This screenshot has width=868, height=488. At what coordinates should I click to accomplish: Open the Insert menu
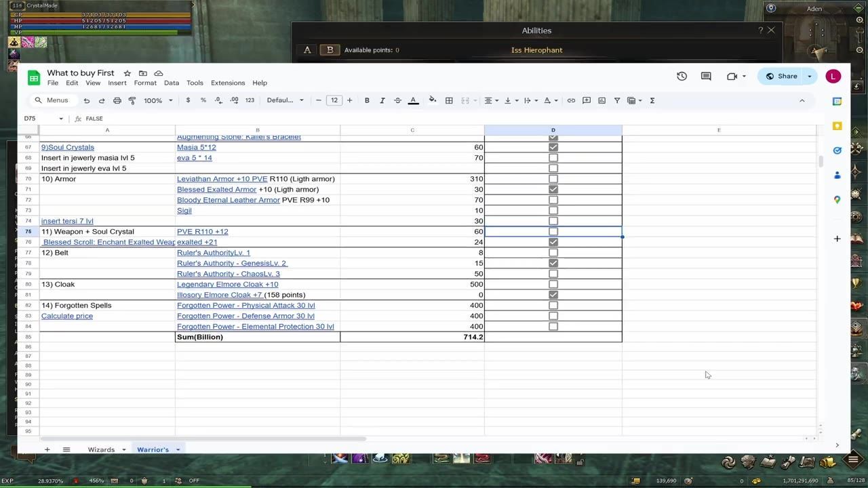click(117, 83)
